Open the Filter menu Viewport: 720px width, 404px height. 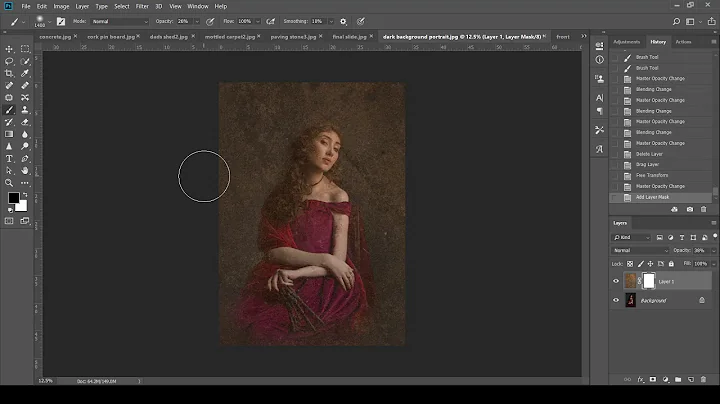point(141,6)
